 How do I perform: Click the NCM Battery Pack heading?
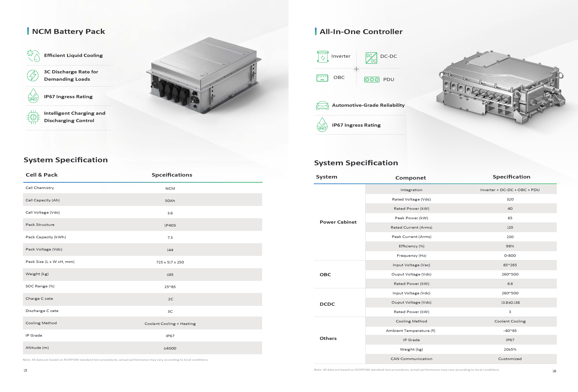68,31
